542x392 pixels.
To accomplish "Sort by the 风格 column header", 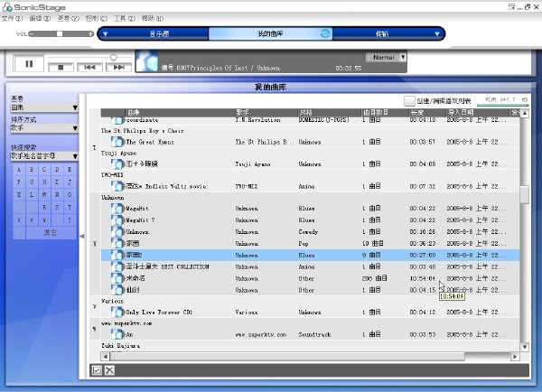I will pos(329,112).
